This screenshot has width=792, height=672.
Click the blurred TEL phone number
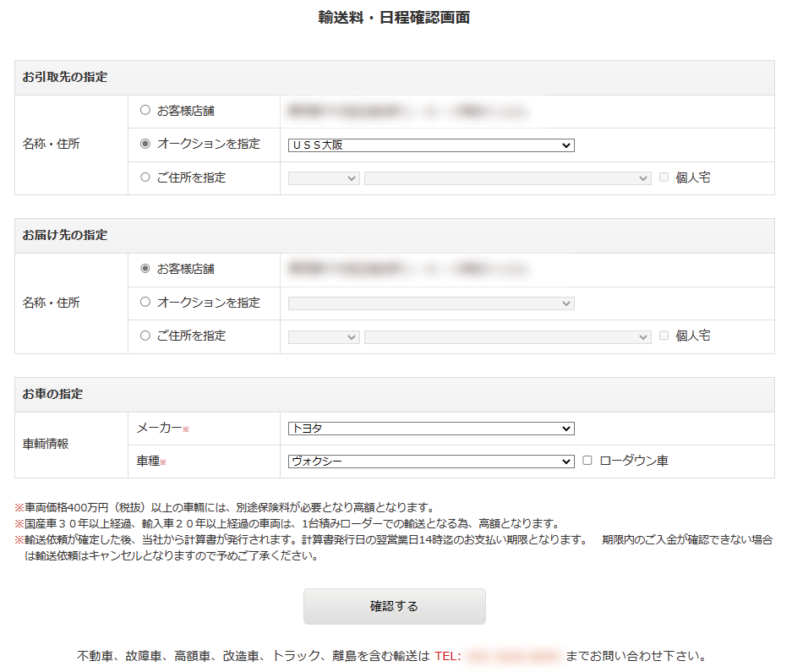tap(511, 656)
